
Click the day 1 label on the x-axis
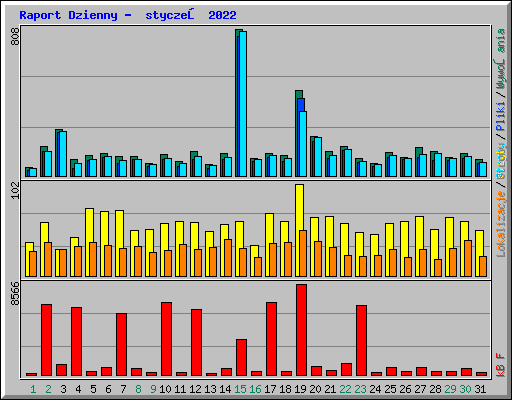(x=33, y=389)
